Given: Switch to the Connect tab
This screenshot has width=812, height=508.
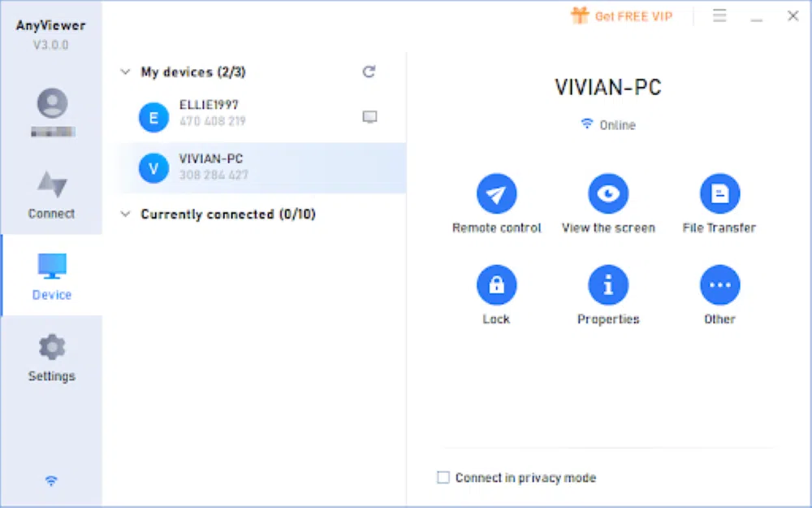Looking at the screenshot, I should 51,195.
